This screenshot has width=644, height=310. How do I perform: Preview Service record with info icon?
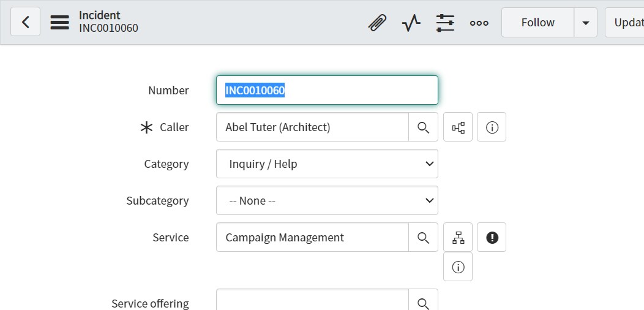click(458, 267)
